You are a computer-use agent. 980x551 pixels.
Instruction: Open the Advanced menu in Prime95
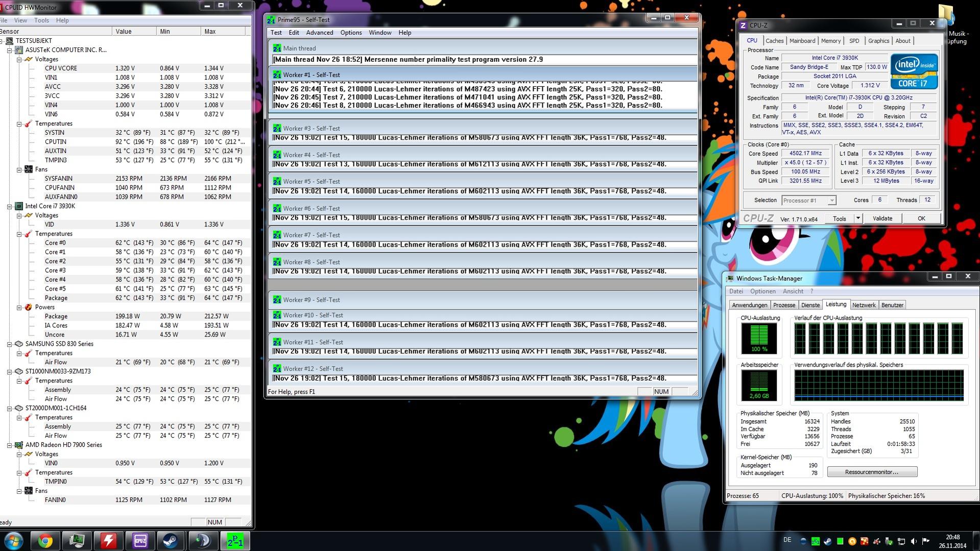[x=320, y=33]
